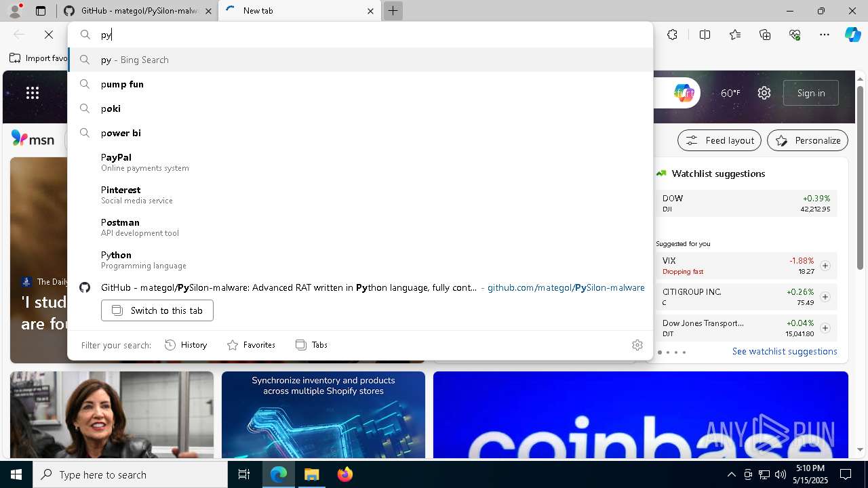The width and height of the screenshot is (868, 488).
Task: Open the Favorites star toolbar icon
Action: click(x=735, y=35)
